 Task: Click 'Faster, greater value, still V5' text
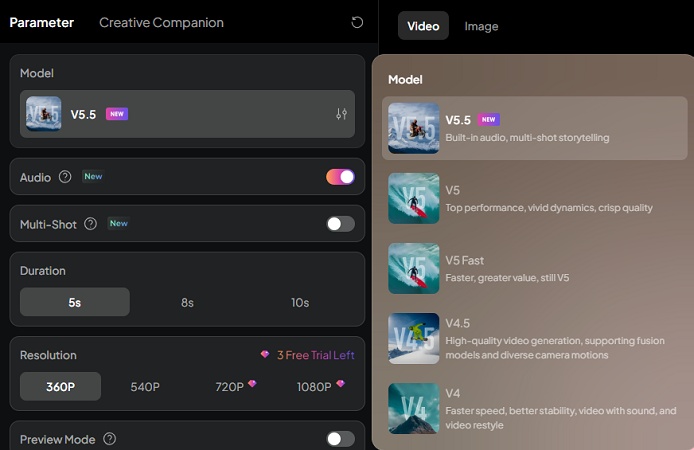[x=507, y=278]
